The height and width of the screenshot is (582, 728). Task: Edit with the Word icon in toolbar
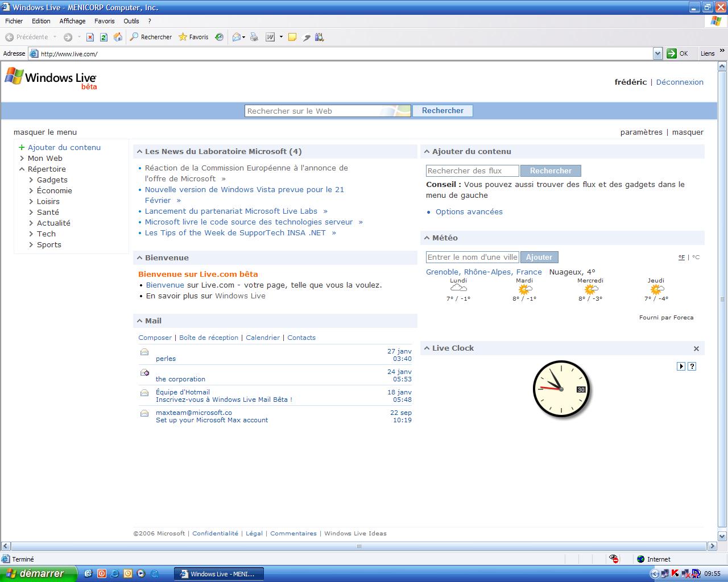point(270,37)
